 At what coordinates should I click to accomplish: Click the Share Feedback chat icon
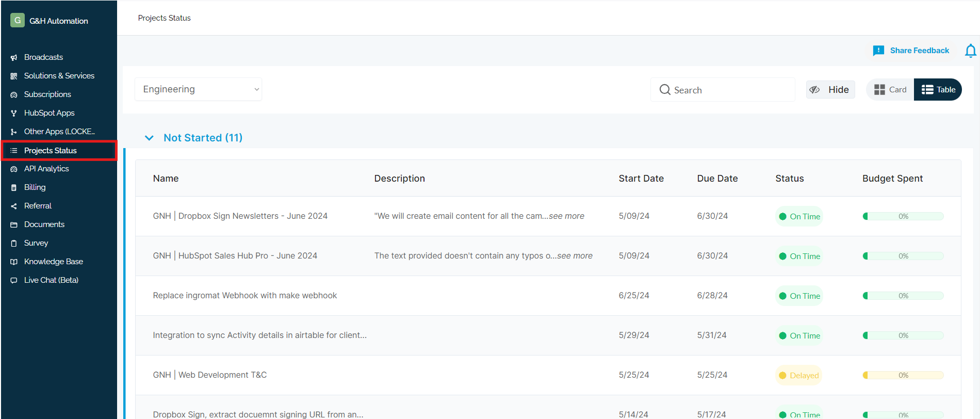[x=878, y=51]
